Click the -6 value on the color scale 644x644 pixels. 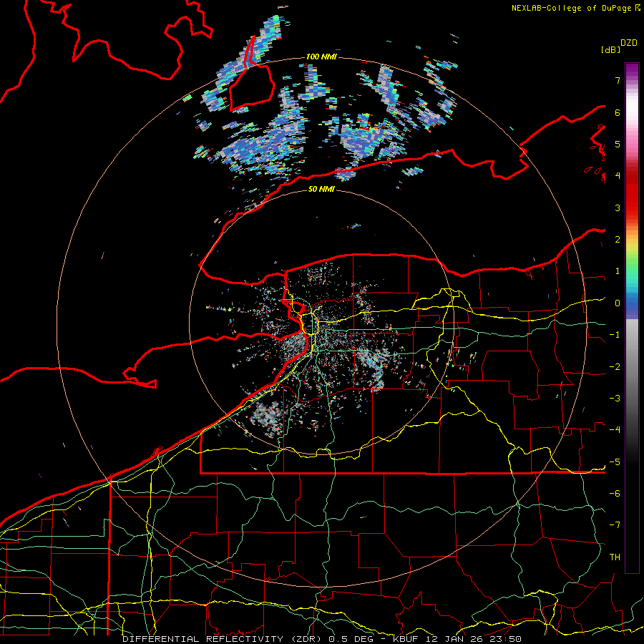615,494
